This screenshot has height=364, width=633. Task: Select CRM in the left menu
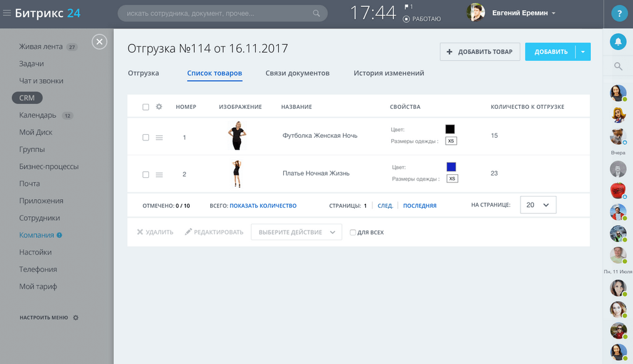27,98
